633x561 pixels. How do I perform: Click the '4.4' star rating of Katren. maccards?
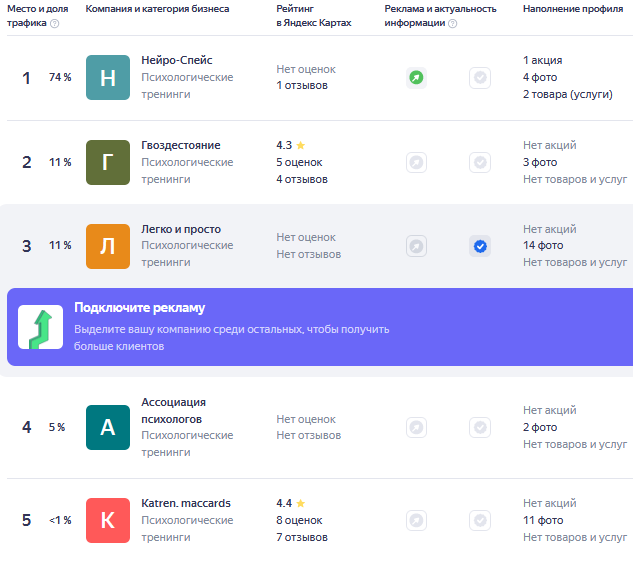(291, 503)
